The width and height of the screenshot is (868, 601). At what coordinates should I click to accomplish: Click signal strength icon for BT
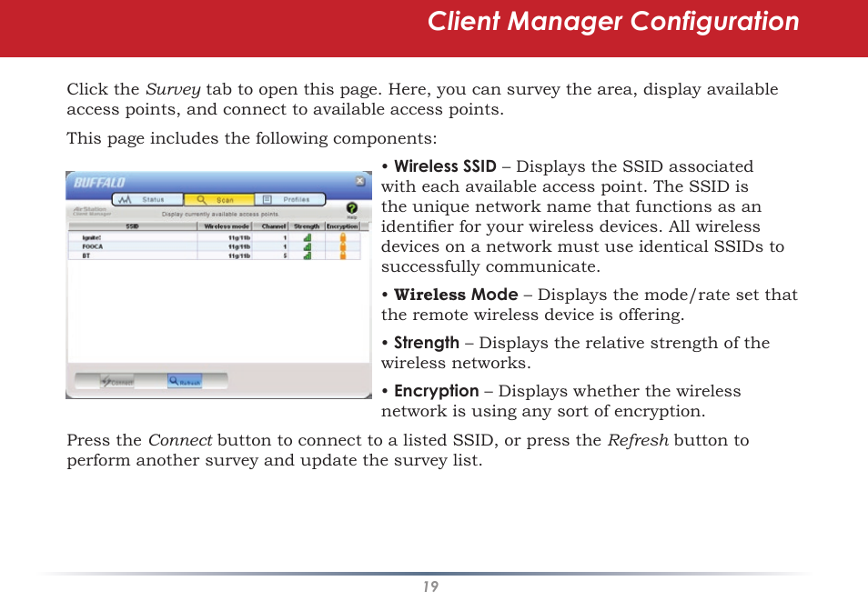click(x=308, y=255)
